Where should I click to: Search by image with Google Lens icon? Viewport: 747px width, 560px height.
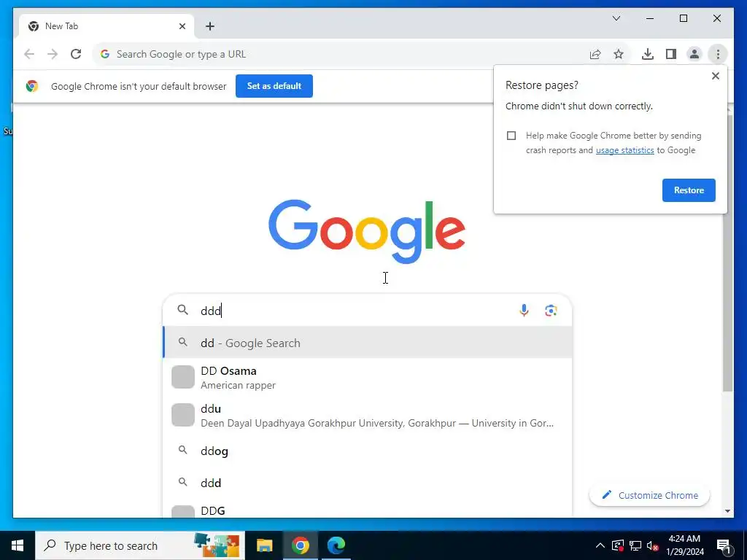[x=551, y=311]
